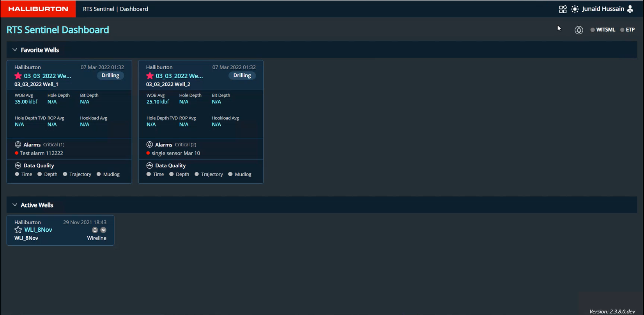Image resolution: width=644 pixels, height=315 pixels.
Task: Collapse the Favorite Wells section
Action: coord(15,50)
